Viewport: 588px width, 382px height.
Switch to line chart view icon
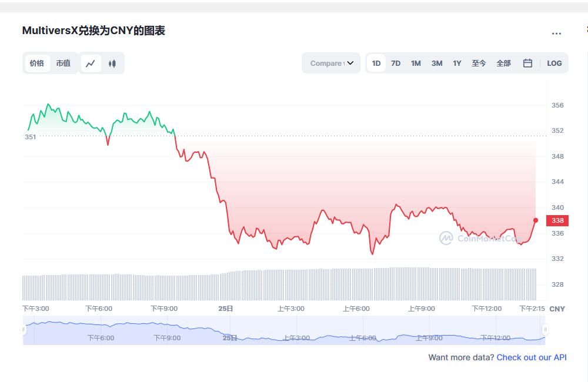click(x=91, y=63)
